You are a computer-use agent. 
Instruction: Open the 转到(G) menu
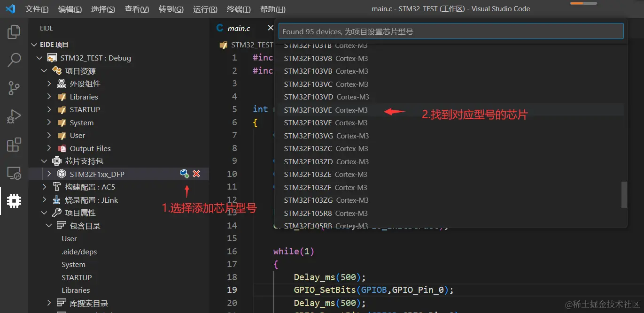(171, 9)
